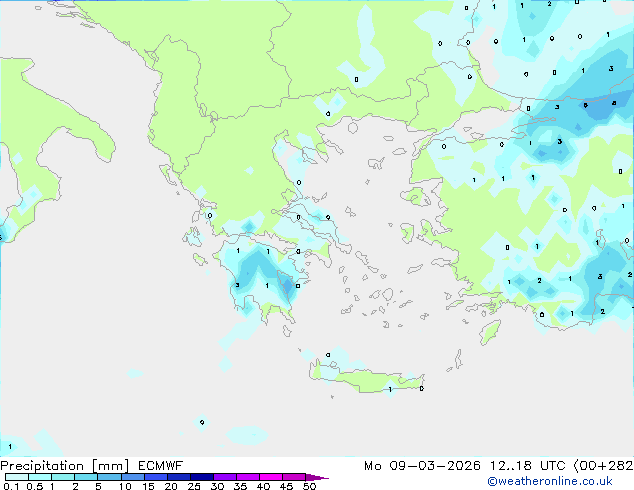Screen dimensions: 634x490
Task: Click the '45' legend scale label
Action: (x=286, y=486)
